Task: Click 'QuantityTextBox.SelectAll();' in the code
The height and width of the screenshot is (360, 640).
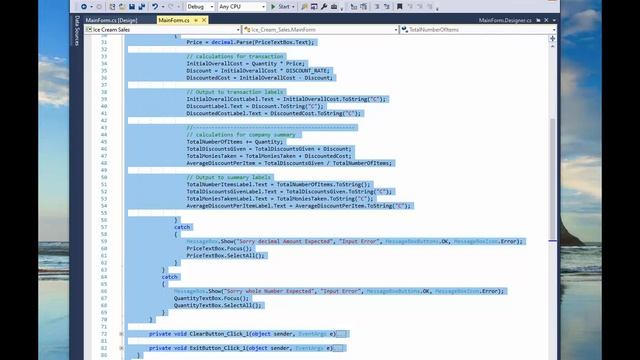Action: pos(218,305)
